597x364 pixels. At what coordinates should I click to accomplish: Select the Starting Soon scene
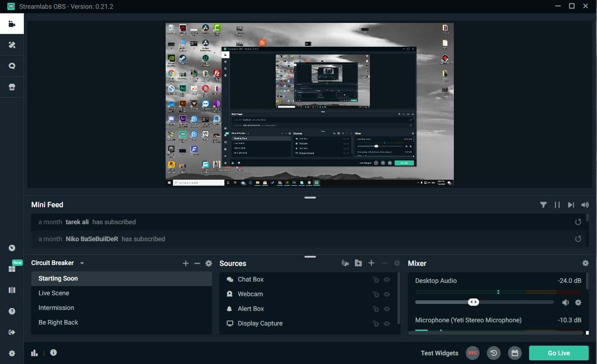pyautogui.click(x=121, y=278)
